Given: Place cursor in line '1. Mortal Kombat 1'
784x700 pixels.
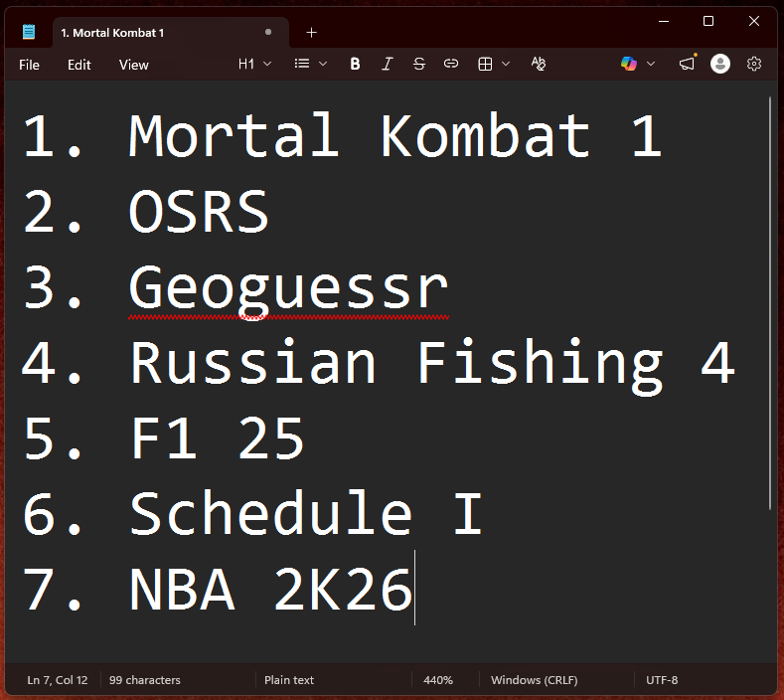Looking at the screenshot, I should [343, 135].
